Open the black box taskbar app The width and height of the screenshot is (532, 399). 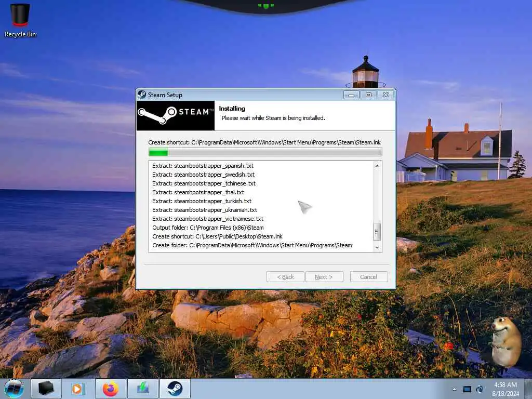[x=46, y=389]
